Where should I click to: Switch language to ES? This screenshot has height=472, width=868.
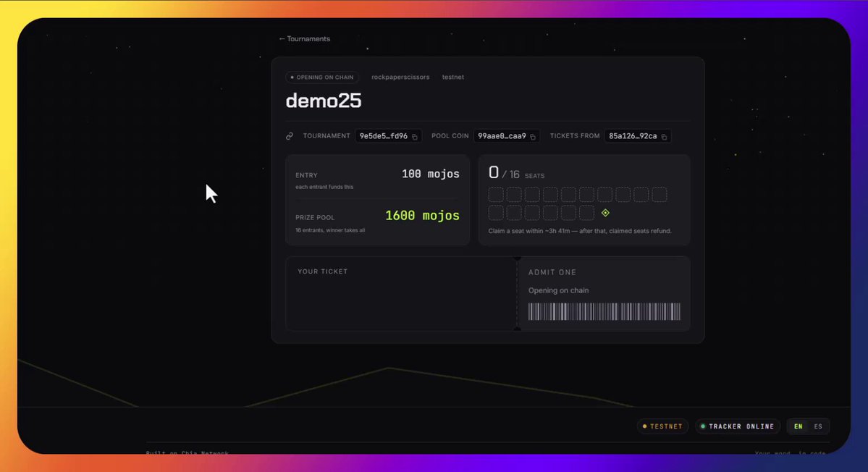[818, 426]
